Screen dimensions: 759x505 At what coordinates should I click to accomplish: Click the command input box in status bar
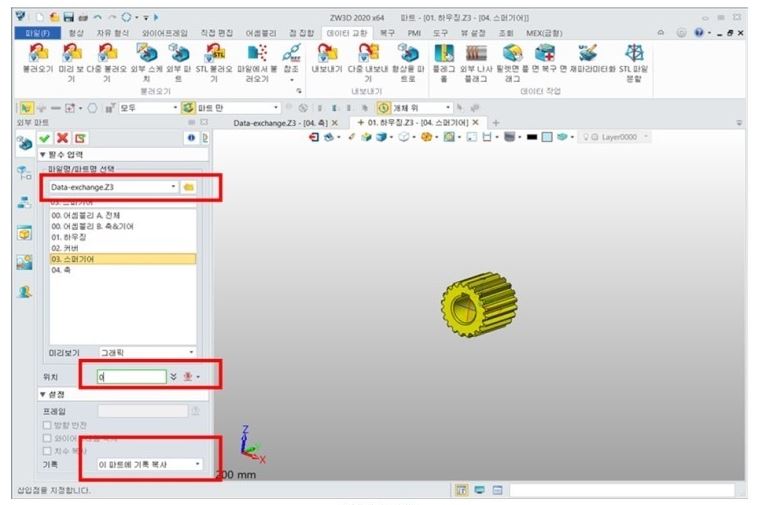coord(622,490)
